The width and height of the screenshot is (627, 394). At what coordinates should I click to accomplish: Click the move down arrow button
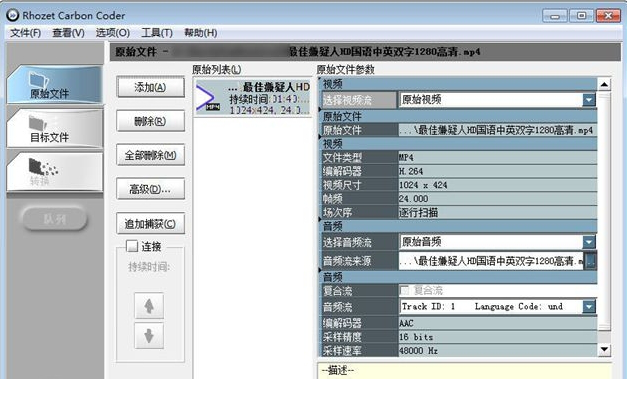(x=149, y=336)
